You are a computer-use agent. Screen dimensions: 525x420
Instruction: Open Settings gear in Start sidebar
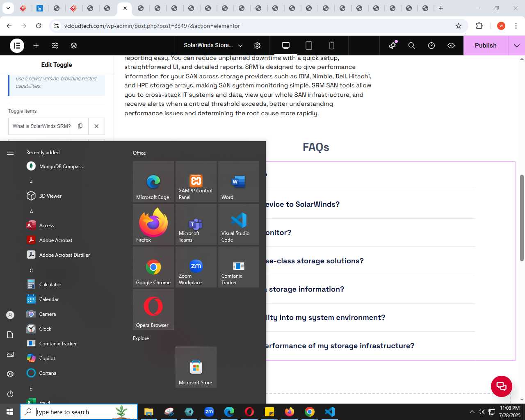pyautogui.click(x=10, y=374)
